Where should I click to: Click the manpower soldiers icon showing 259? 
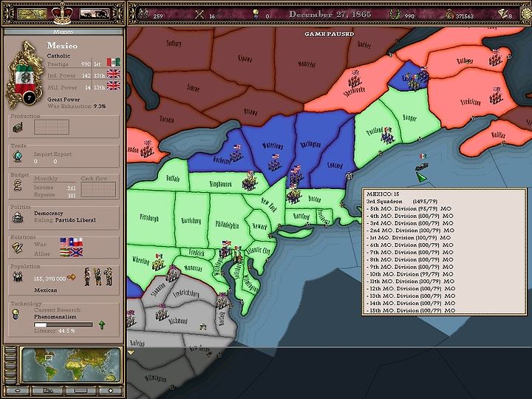click(x=144, y=14)
